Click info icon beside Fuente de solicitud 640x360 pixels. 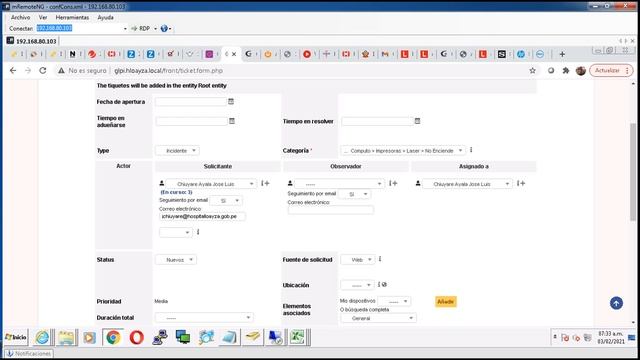click(x=380, y=259)
